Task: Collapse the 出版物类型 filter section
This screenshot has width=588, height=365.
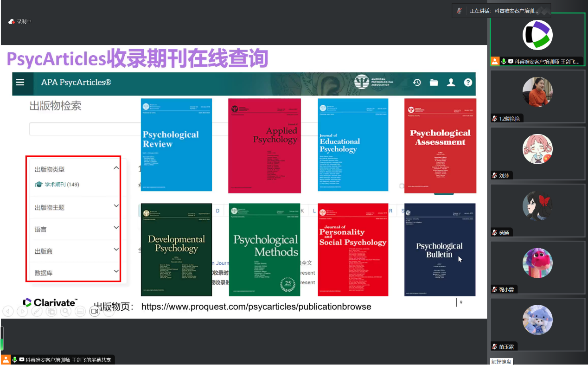Action: pos(116,168)
